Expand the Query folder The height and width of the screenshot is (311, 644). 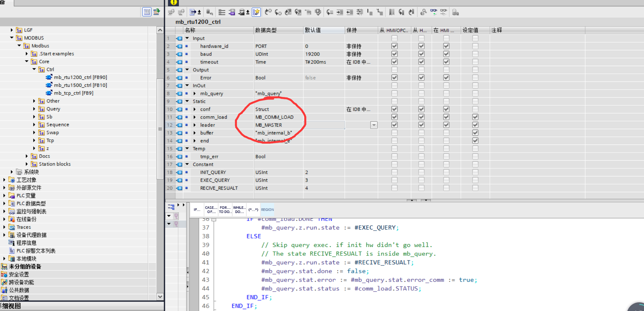pos(34,109)
